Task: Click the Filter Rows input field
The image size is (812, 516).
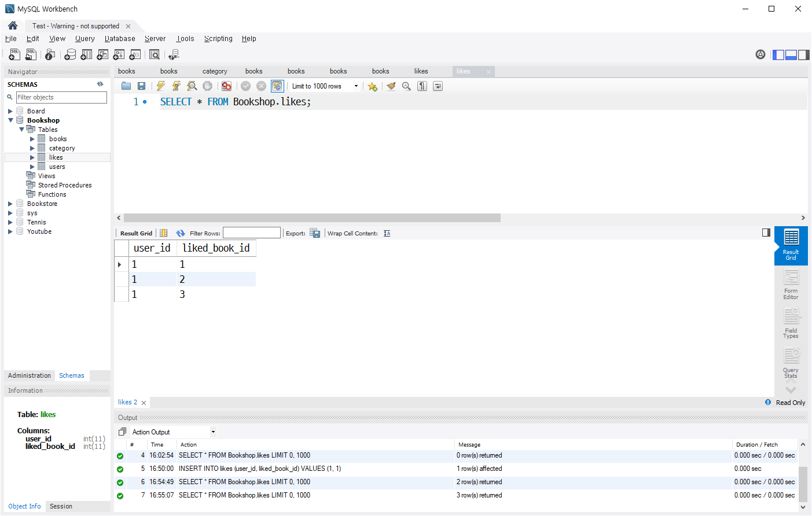Action: (x=252, y=233)
